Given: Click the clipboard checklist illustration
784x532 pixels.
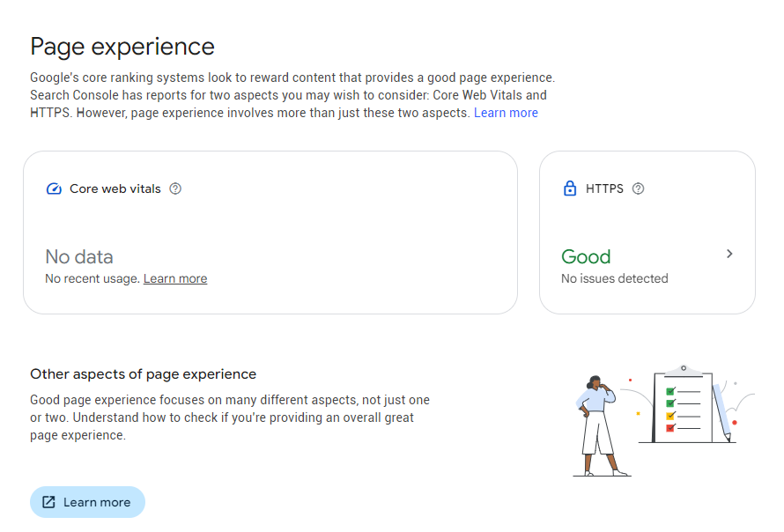Looking at the screenshot, I should pyautogui.click(x=683, y=405).
